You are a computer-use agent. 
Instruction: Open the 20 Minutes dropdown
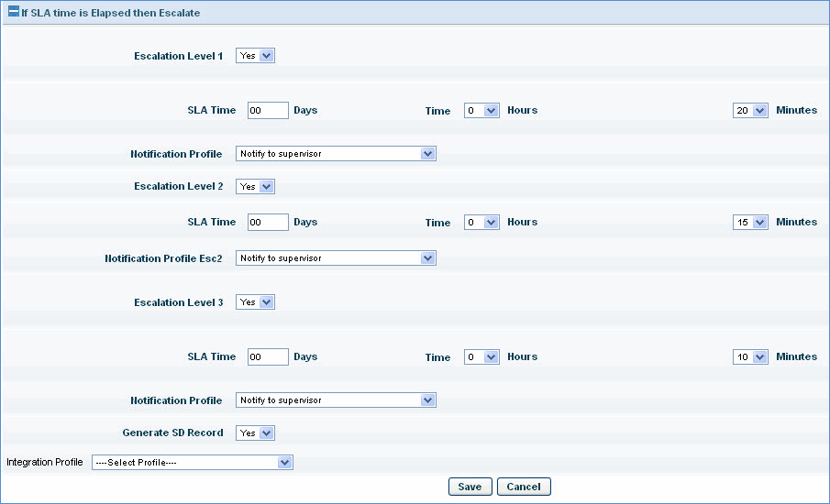[x=750, y=110]
